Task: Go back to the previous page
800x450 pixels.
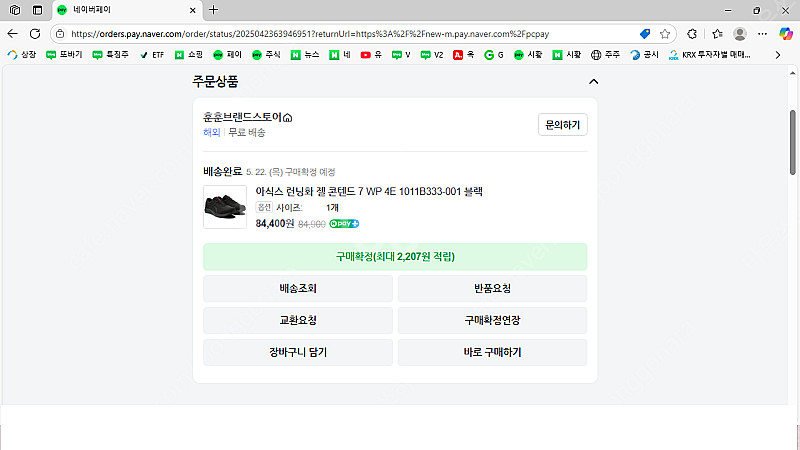Action: coord(12,34)
